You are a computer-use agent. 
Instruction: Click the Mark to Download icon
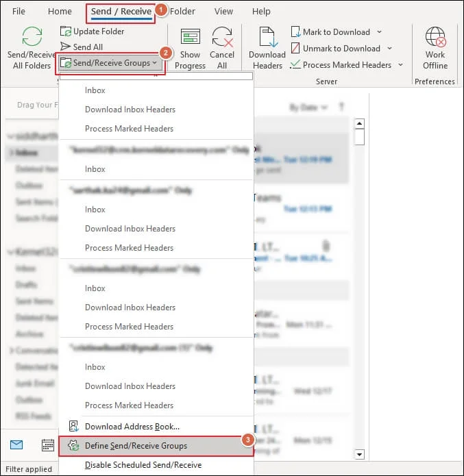click(295, 32)
